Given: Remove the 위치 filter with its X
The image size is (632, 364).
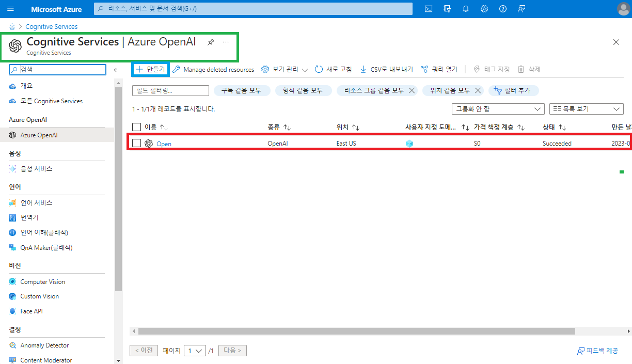Looking at the screenshot, I should (478, 90).
